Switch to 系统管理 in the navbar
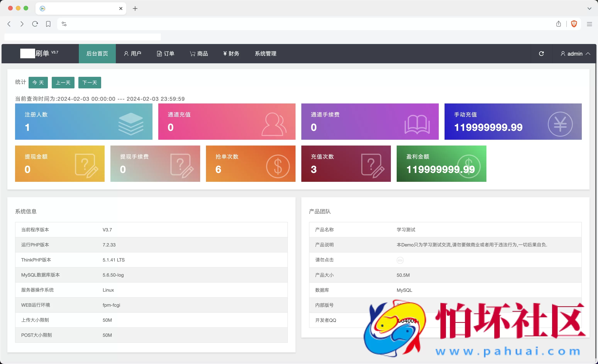This screenshot has width=598, height=364. (x=265, y=53)
